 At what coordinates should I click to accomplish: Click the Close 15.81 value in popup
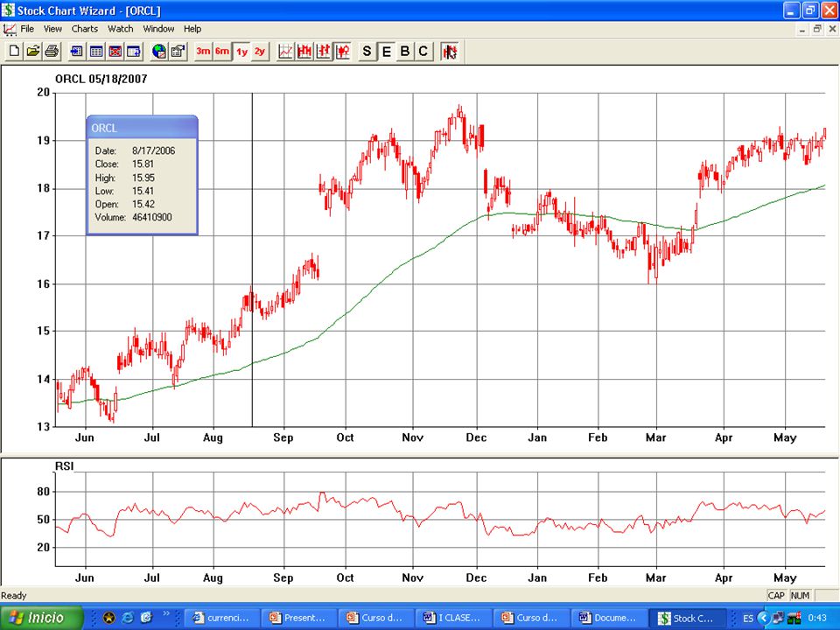(143, 164)
